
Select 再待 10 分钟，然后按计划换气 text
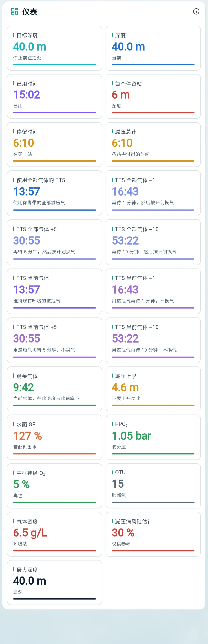coord(144,252)
